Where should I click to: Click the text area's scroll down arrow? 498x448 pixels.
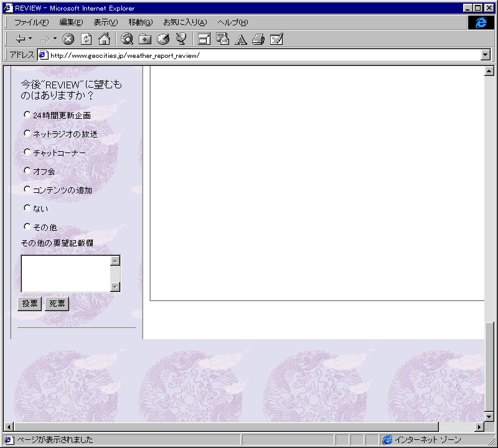click(x=115, y=287)
